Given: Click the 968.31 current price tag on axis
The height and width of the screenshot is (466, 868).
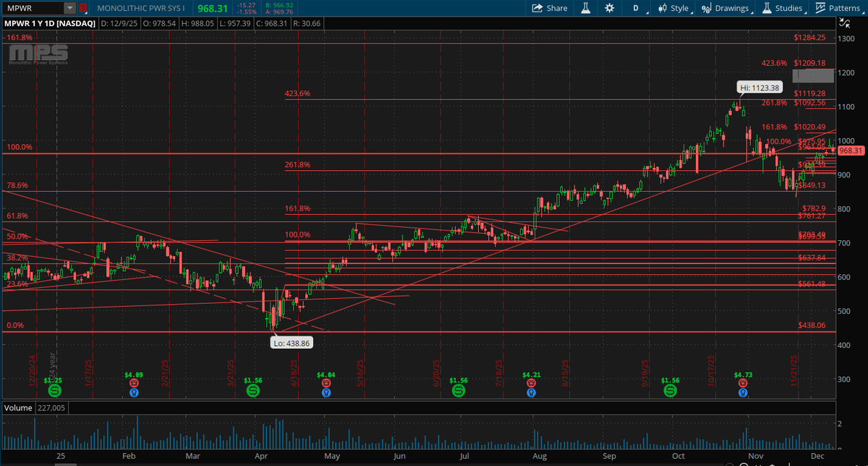Looking at the screenshot, I should [x=851, y=150].
